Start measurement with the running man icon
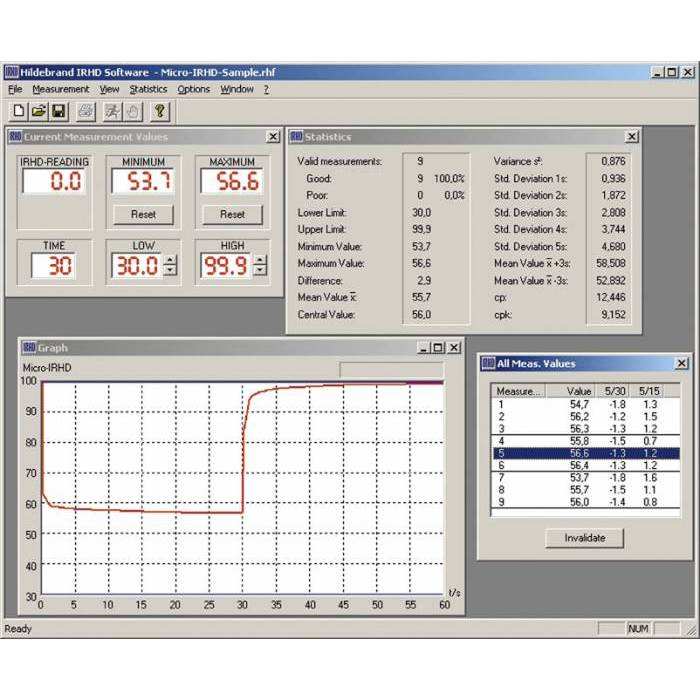 112,111
